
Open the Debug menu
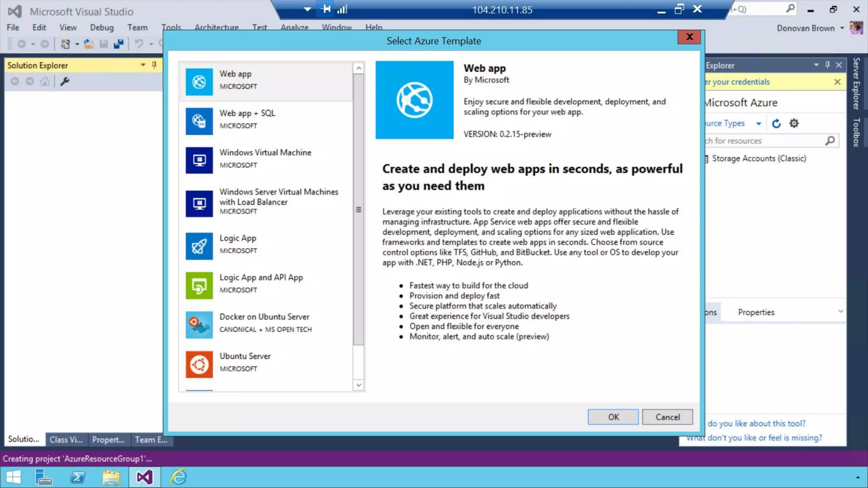[102, 28]
